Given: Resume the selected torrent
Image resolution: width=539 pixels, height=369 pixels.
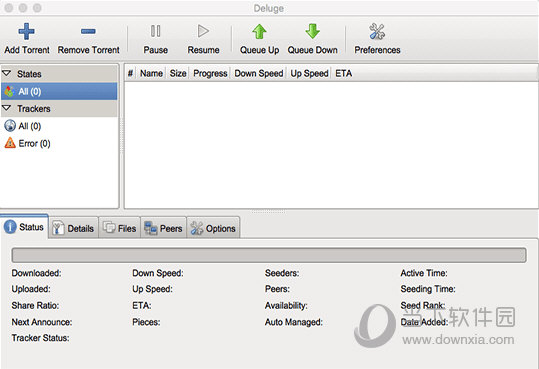Looking at the screenshot, I should (x=203, y=39).
